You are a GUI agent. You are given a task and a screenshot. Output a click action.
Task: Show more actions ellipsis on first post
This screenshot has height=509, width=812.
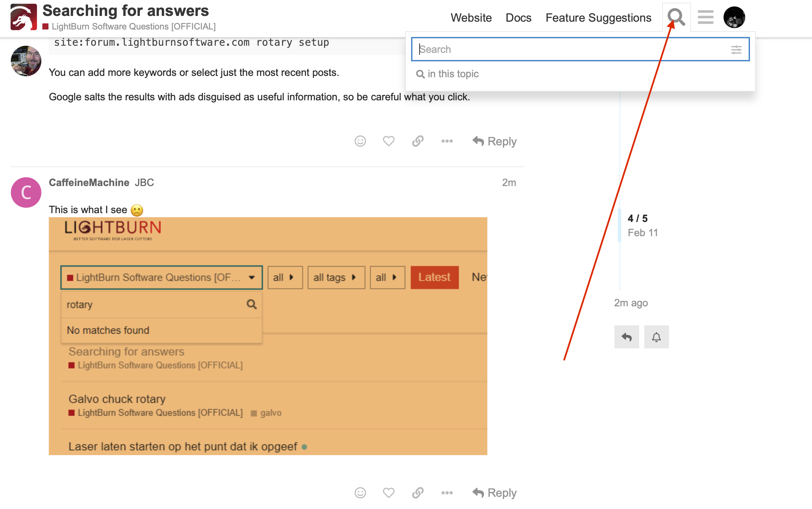[x=447, y=141]
